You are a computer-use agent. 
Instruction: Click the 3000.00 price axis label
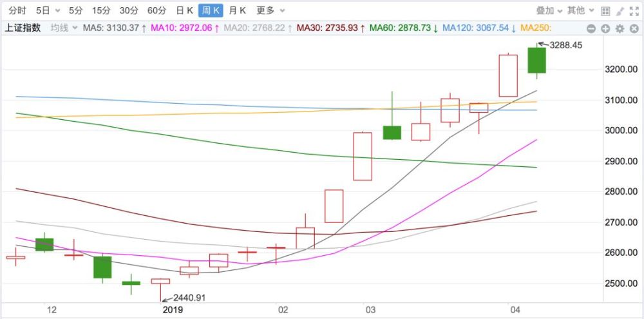click(623, 130)
